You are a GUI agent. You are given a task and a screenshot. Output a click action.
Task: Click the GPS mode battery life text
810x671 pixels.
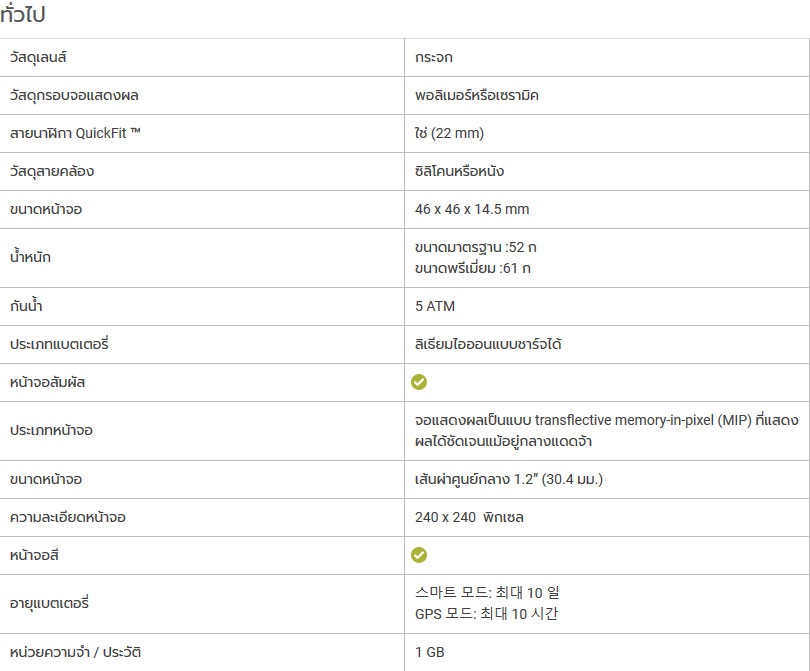click(493, 613)
